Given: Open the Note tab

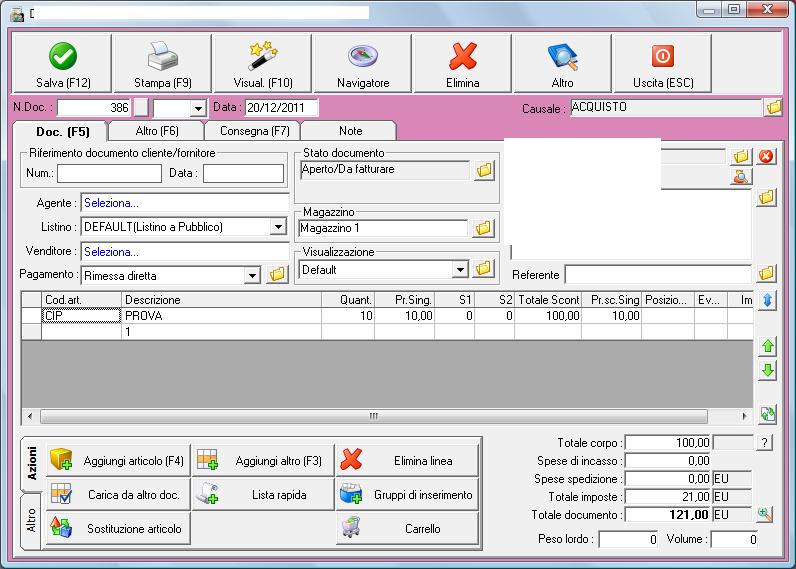Looking at the screenshot, I should (350, 131).
